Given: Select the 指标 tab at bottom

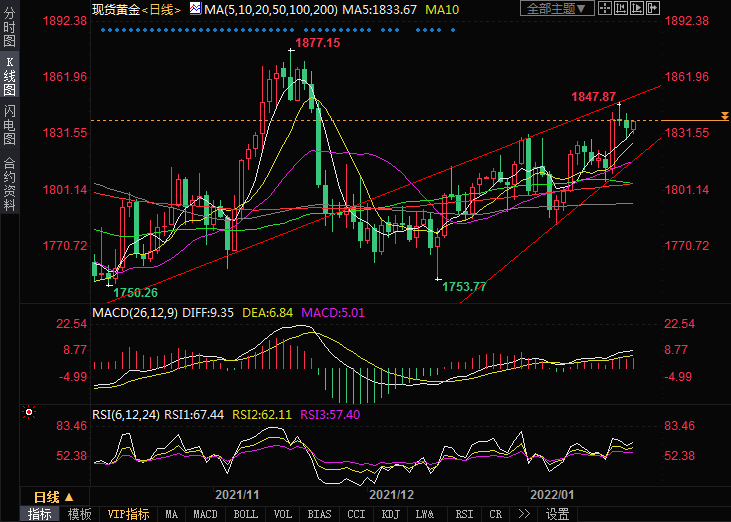Looking at the screenshot, I should click(41, 514).
